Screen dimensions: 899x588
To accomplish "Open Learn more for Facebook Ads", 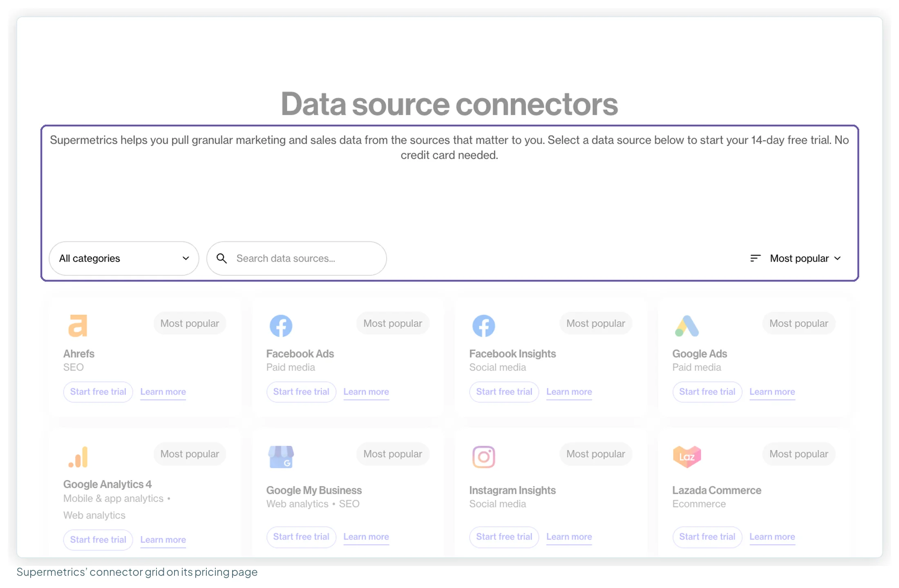I will [x=366, y=392].
